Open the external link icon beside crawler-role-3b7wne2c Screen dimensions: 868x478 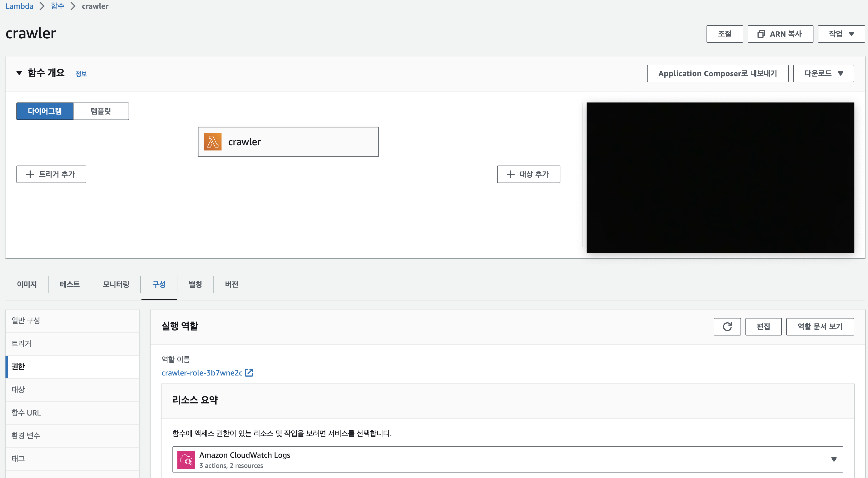249,372
